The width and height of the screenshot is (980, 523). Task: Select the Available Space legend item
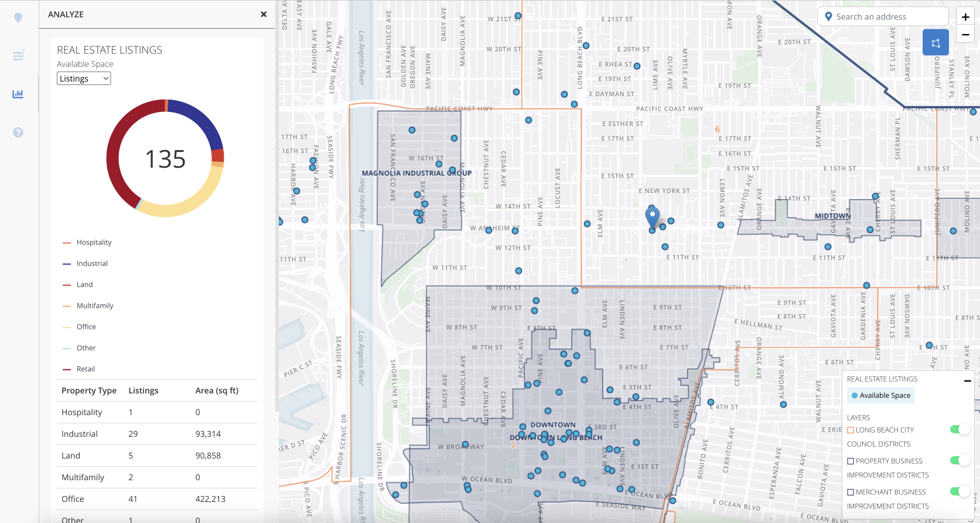881,395
